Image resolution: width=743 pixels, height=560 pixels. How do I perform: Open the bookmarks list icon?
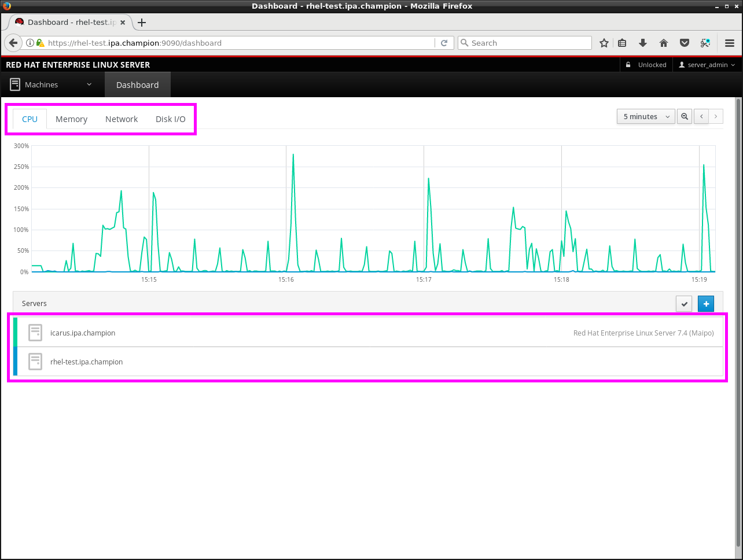pyautogui.click(x=623, y=43)
